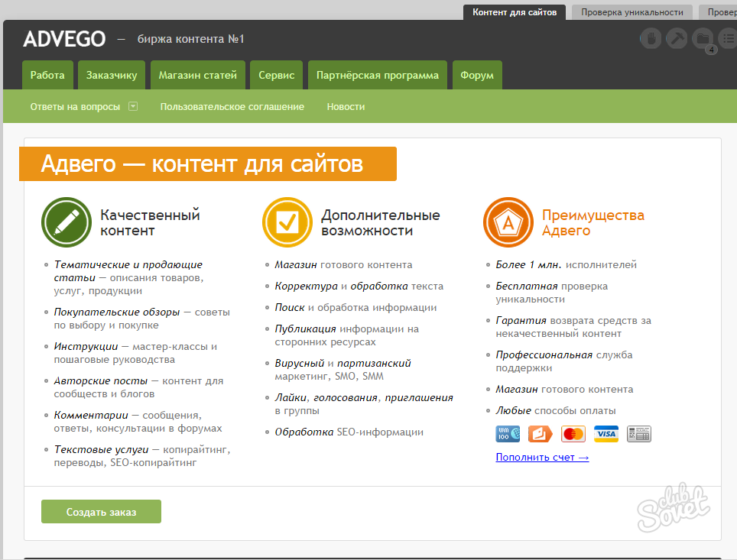
Task: Click the Пополнить счет link
Action: pos(542,457)
